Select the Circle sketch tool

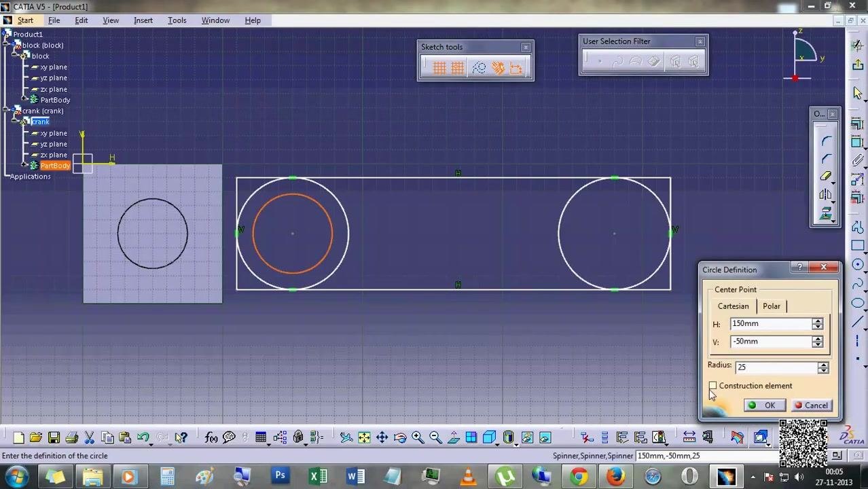pyautogui.click(x=858, y=265)
